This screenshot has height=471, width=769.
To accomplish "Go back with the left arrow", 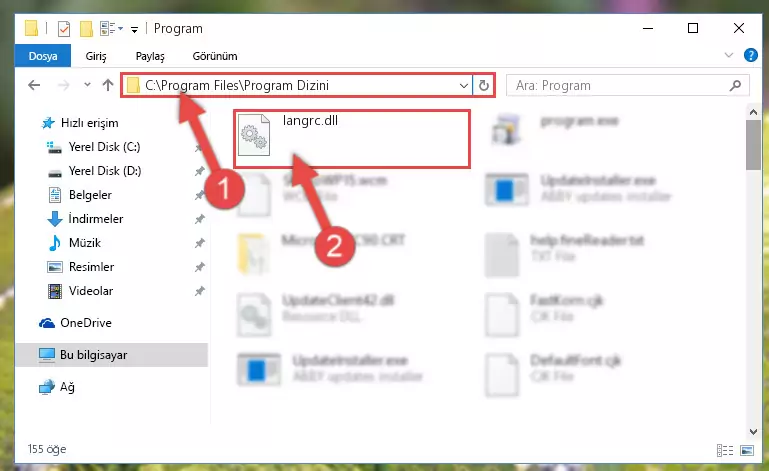I will pos(34,85).
